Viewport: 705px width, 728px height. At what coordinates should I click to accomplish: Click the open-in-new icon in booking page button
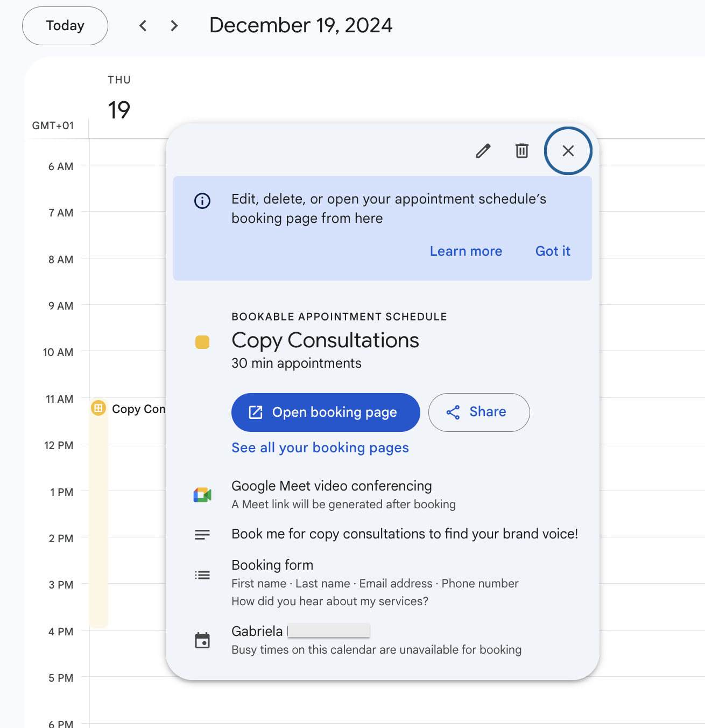tap(255, 412)
